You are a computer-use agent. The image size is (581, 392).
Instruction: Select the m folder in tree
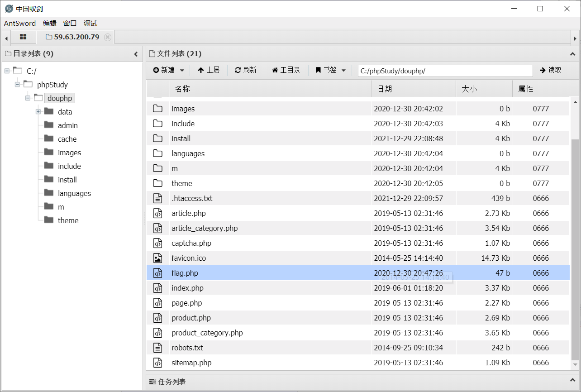pyautogui.click(x=61, y=207)
